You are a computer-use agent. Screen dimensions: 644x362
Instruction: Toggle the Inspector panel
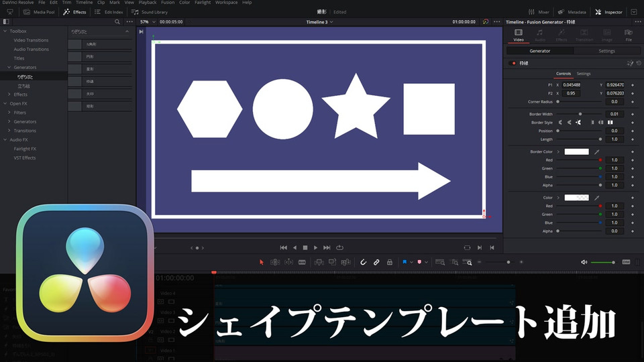(609, 12)
